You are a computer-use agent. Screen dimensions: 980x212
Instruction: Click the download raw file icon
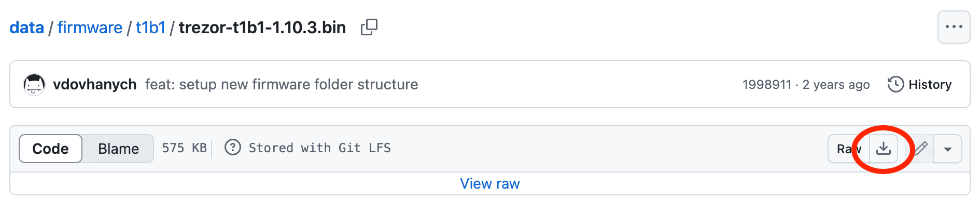[x=883, y=149]
